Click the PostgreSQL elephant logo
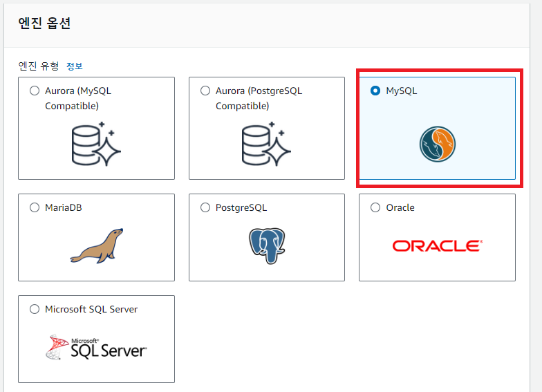542x392 pixels. coord(267,246)
